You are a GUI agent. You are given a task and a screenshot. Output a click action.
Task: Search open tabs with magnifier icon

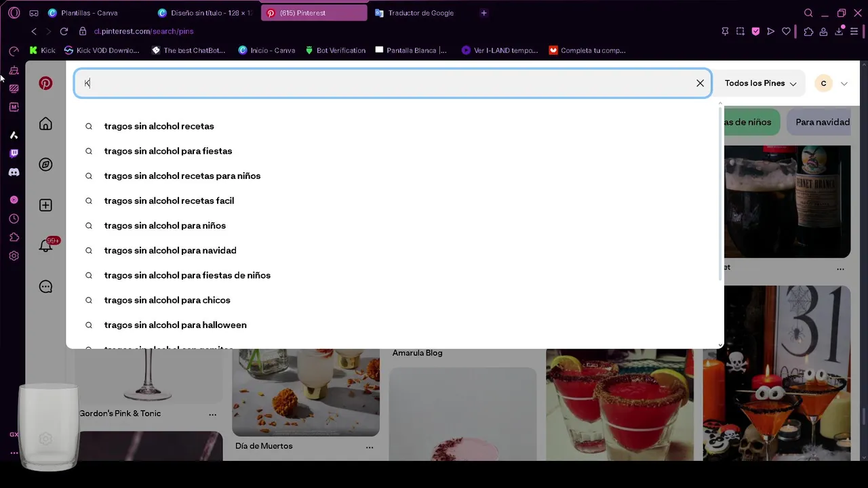tap(808, 13)
